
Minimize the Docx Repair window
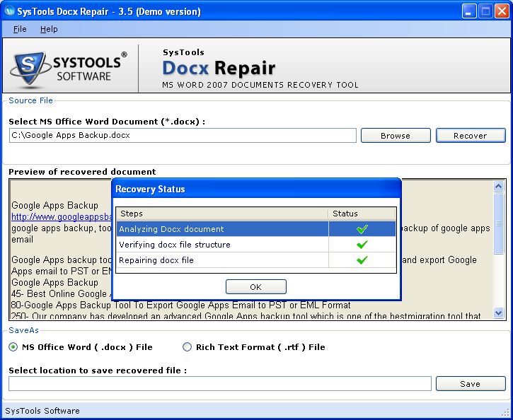(469, 11)
